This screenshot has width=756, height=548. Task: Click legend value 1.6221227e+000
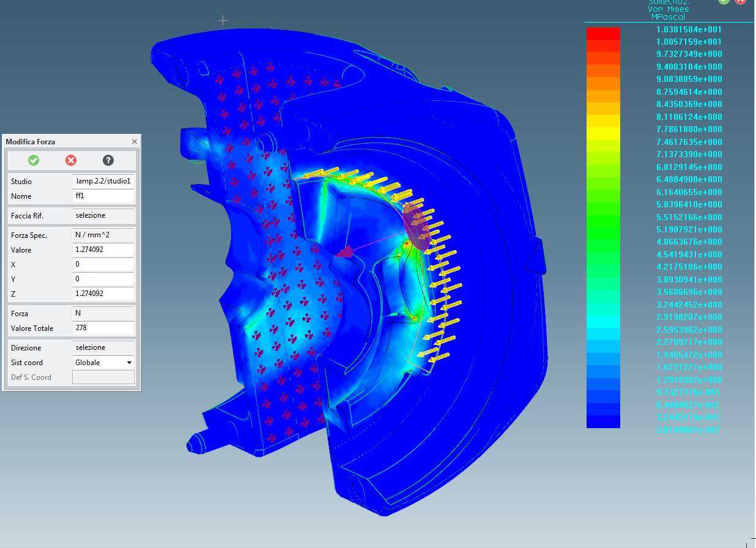(689, 367)
